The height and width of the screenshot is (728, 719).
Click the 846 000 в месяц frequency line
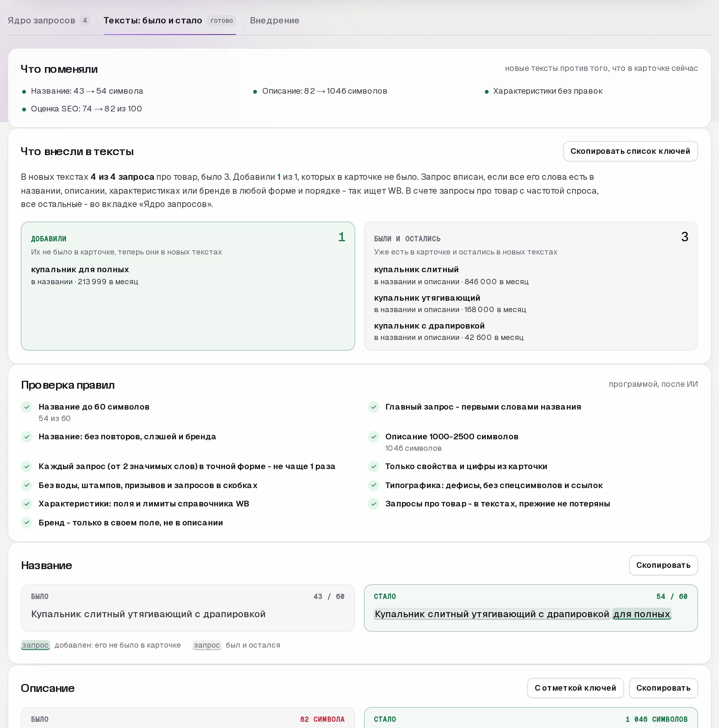click(451, 282)
